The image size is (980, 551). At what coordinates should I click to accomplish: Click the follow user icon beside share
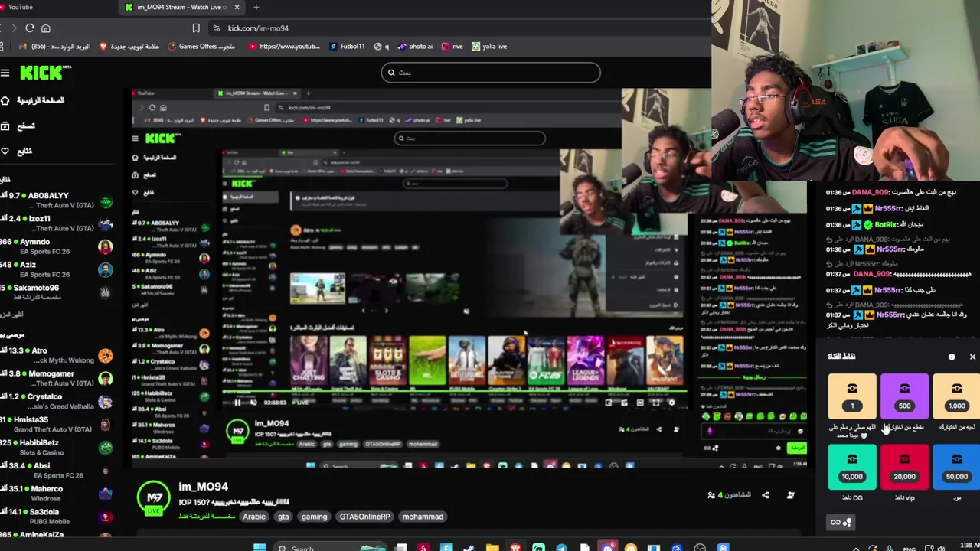coord(790,495)
